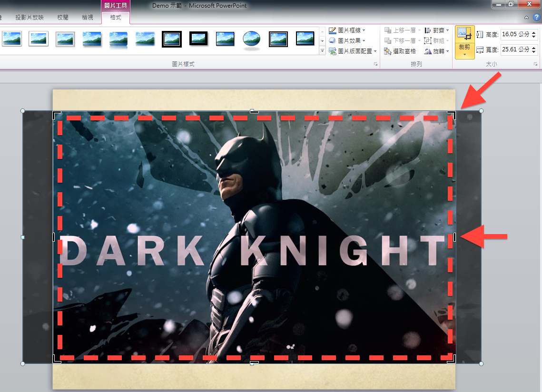The image size is (542, 392).
Task: Apply the third shadowed-frame picture style
Action: coord(65,39)
